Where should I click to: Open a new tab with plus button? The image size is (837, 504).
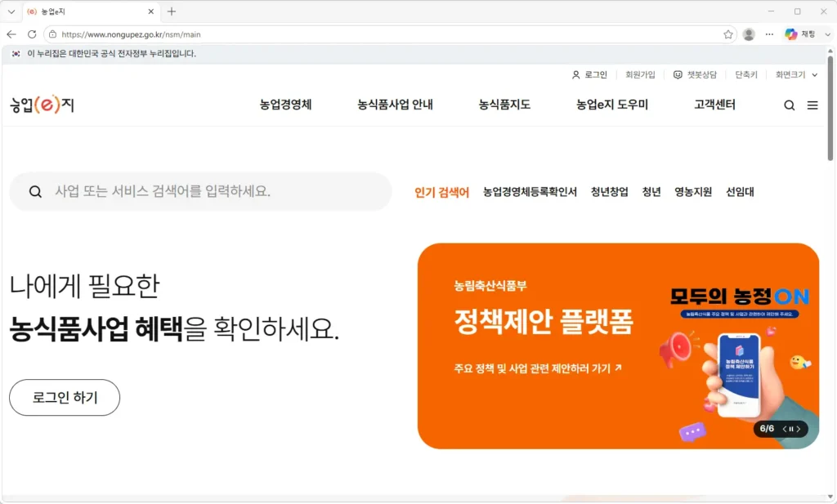(x=172, y=11)
